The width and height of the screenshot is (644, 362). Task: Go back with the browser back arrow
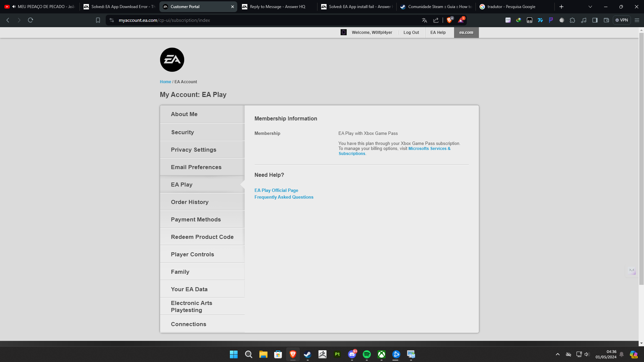[8, 20]
